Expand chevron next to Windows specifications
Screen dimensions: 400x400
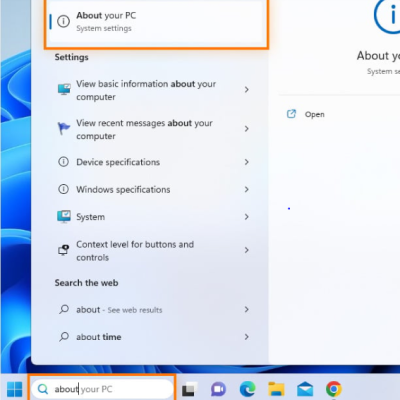click(x=246, y=190)
